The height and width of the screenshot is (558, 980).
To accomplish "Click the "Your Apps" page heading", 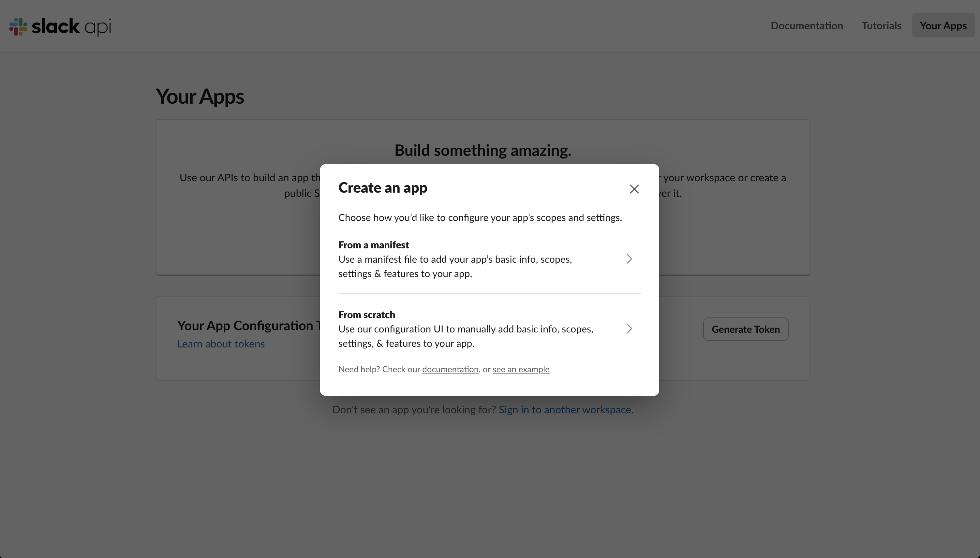I will click(x=199, y=96).
